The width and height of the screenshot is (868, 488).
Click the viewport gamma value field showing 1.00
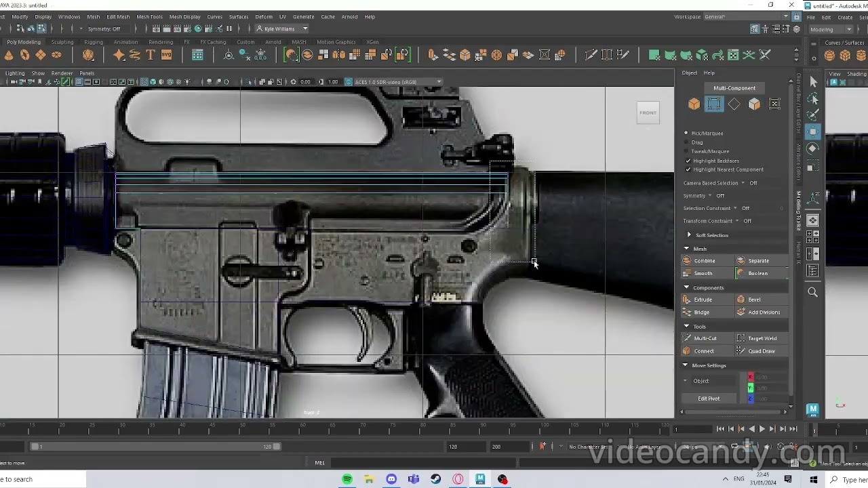point(333,82)
